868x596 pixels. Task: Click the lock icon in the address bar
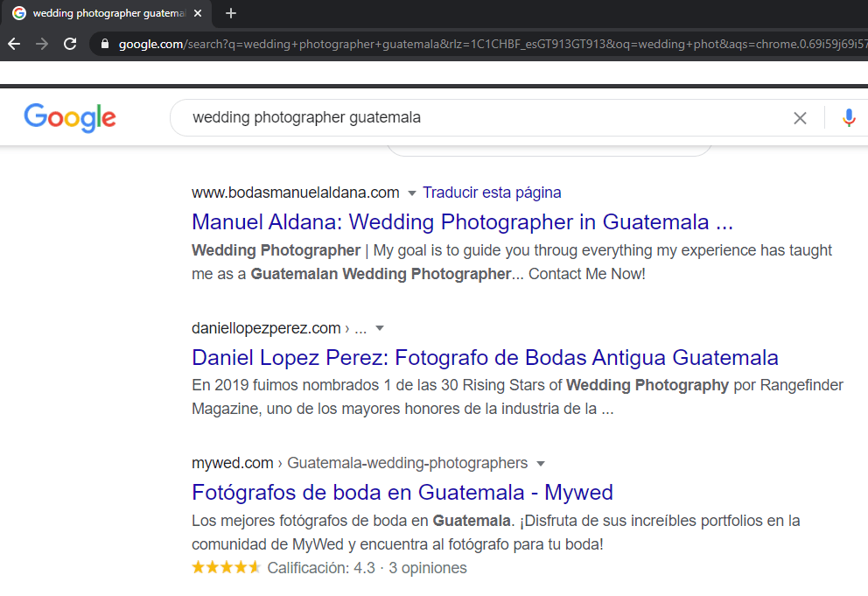click(105, 44)
